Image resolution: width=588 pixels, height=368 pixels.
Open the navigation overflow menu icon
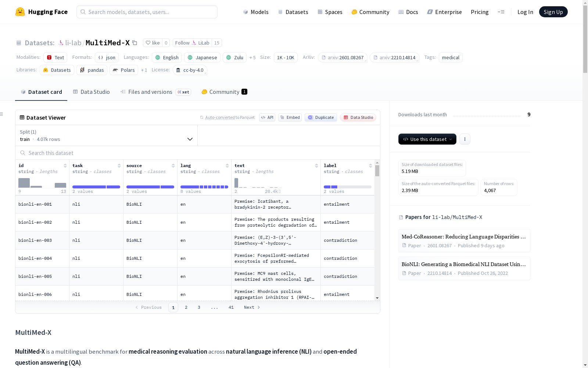coord(501,12)
